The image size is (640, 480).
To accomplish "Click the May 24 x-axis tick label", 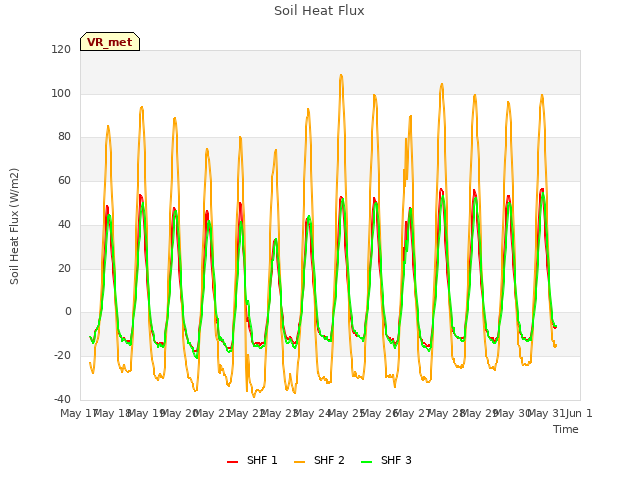I will click(312, 413).
